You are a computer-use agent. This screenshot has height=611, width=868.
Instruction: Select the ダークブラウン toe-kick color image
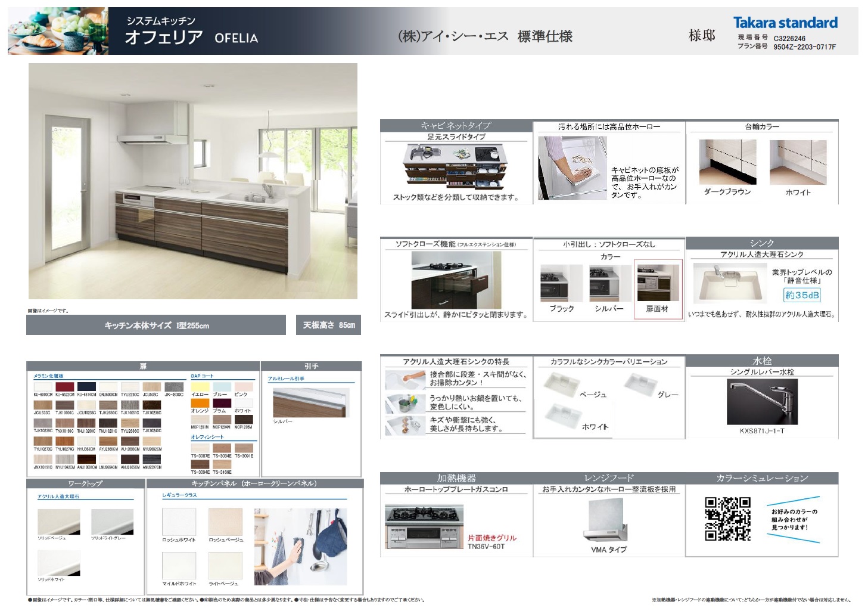point(727,162)
